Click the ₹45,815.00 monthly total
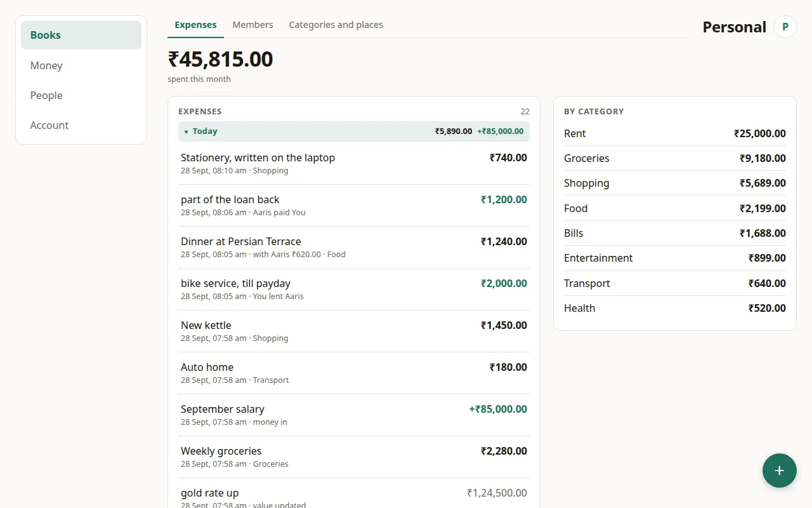Image resolution: width=812 pixels, height=508 pixels. click(220, 59)
